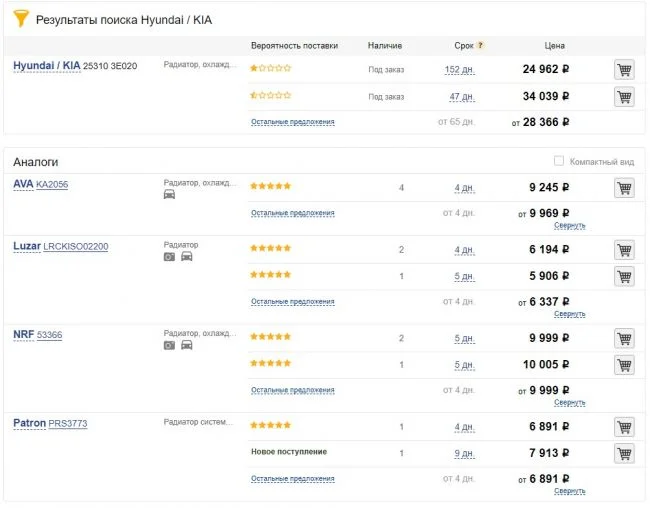Add Patron 6 891 ₽ offer to cart
This screenshot has height=508, width=650.
coord(624,427)
